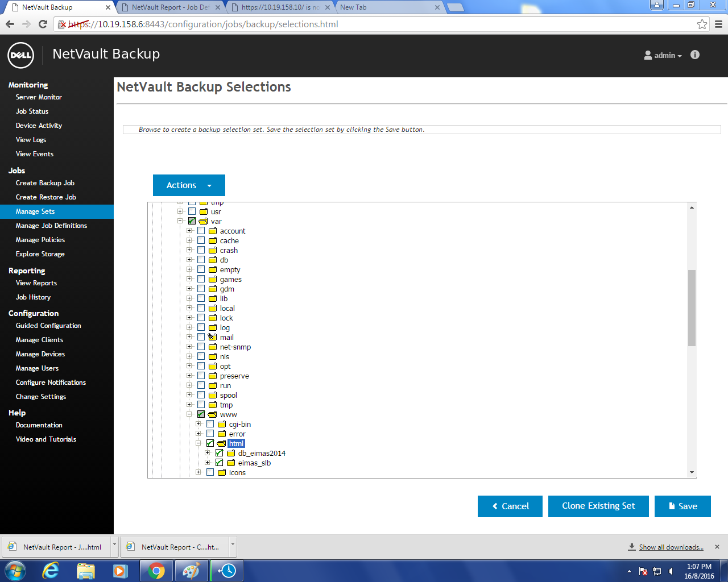728x582 pixels.
Task: Click the volume speaker tray icon
Action: 671,571
